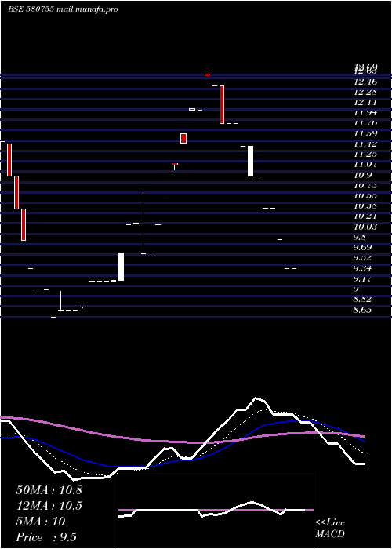Select the 12.28 price axis label

(365, 92)
